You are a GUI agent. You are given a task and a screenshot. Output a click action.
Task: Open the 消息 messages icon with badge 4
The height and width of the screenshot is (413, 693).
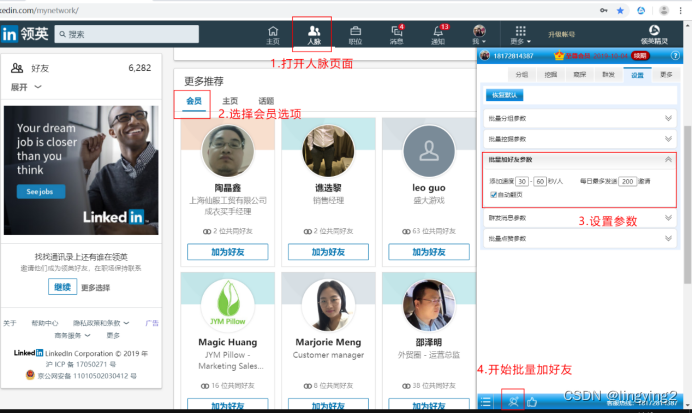pos(396,31)
